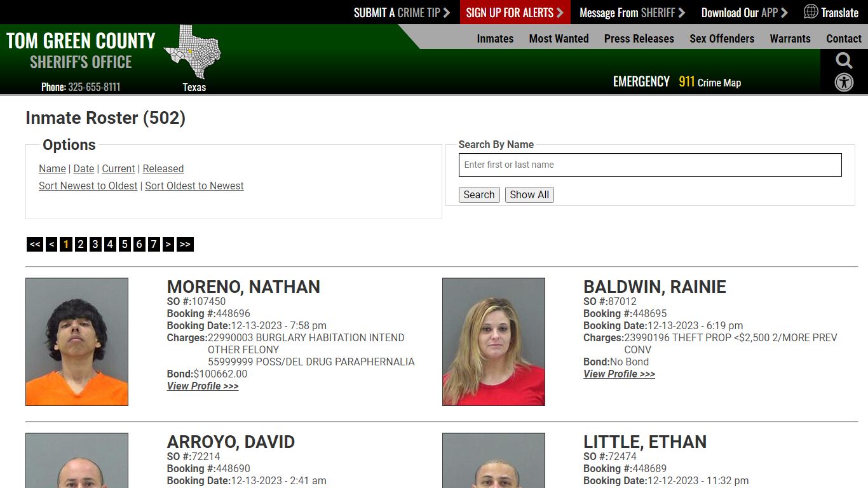Open View Profile for Nathan Moreno
Screen dimensions: 868x488
203,386
